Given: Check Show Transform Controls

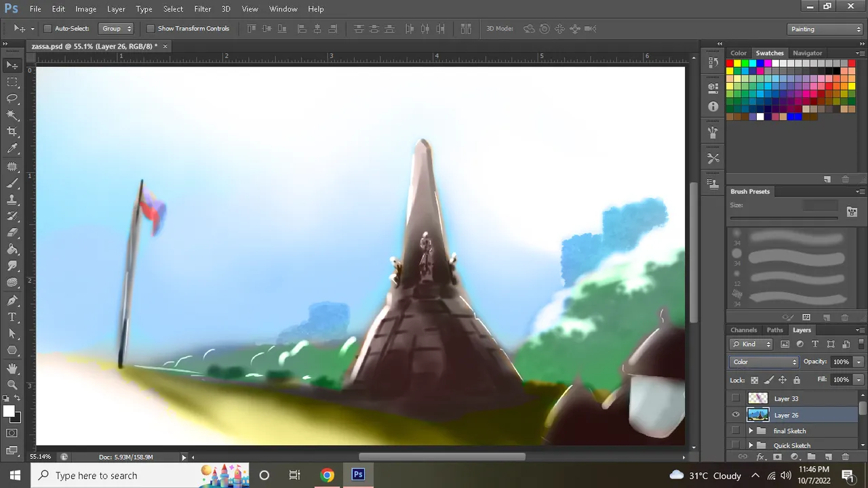Looking at the screenshot, I should click(x=151, y=28).
